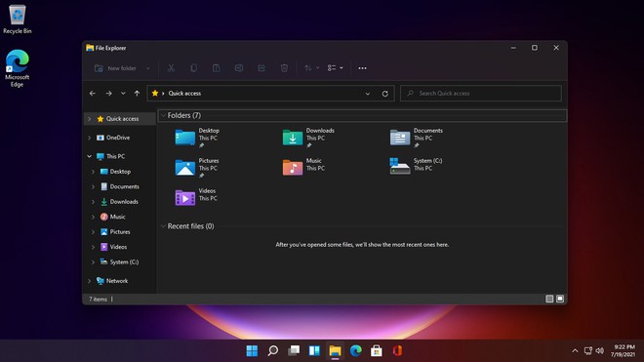Expand the OneDrive tree node
The width and height of the screenshot is (644, 362).
click(89, 138)
